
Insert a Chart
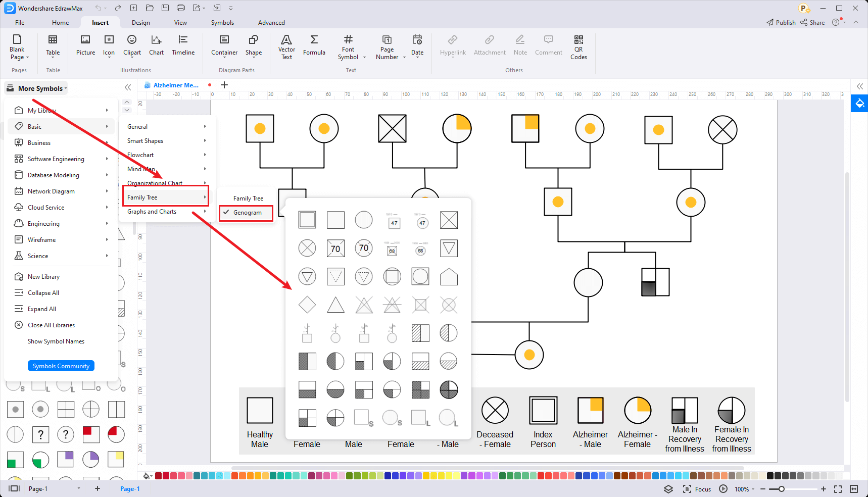pos(156,46)
